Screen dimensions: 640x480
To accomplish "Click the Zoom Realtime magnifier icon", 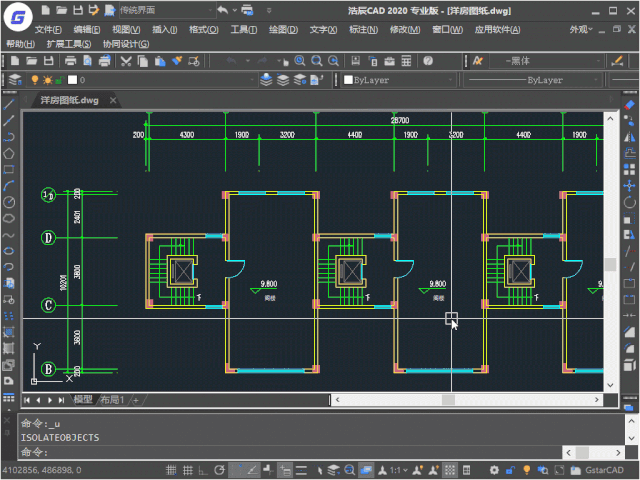I will (301, 61).
